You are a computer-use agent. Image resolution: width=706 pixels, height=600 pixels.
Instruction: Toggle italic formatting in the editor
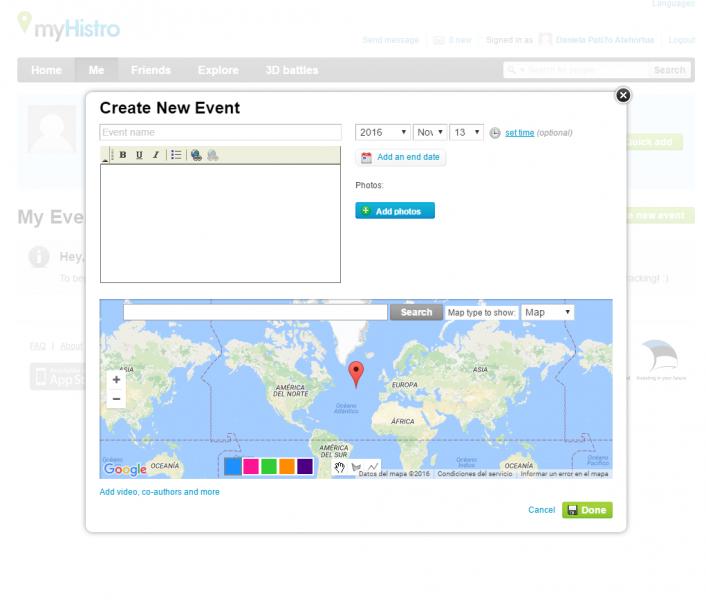(x=156, y=155)
